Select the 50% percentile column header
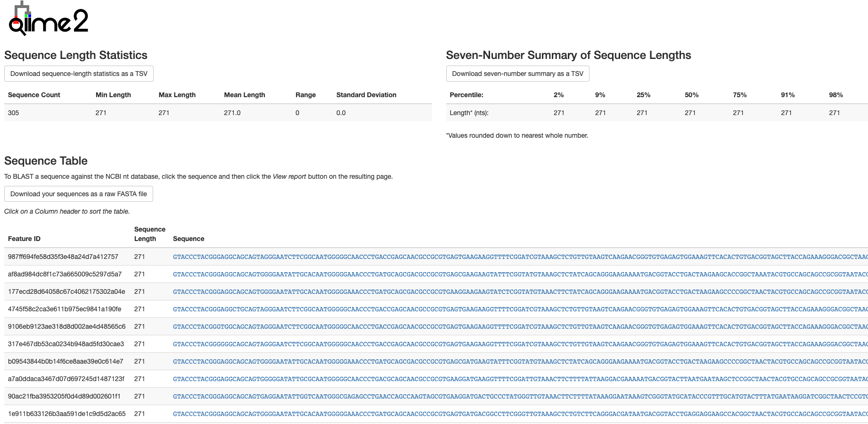Screen dimensions: 868x424 [691, 95]
